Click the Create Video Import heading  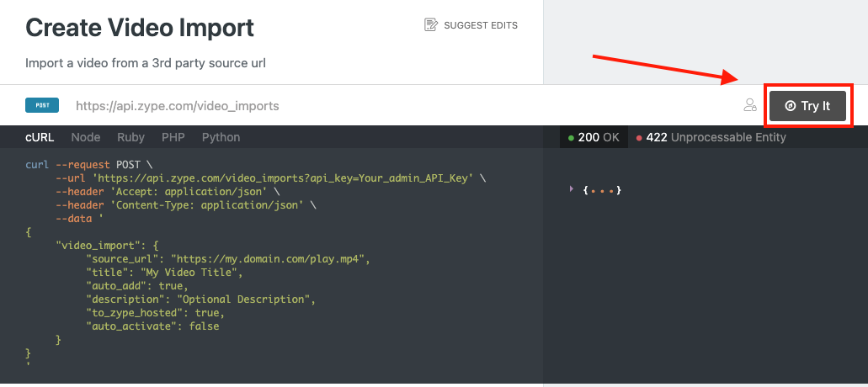140,28
